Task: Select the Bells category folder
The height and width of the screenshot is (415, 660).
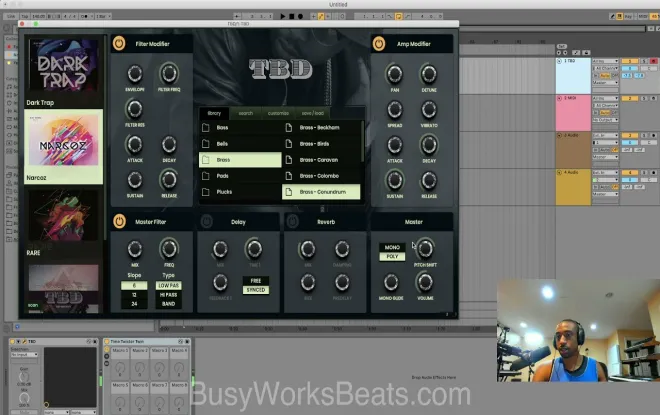Action: [240, 144]
